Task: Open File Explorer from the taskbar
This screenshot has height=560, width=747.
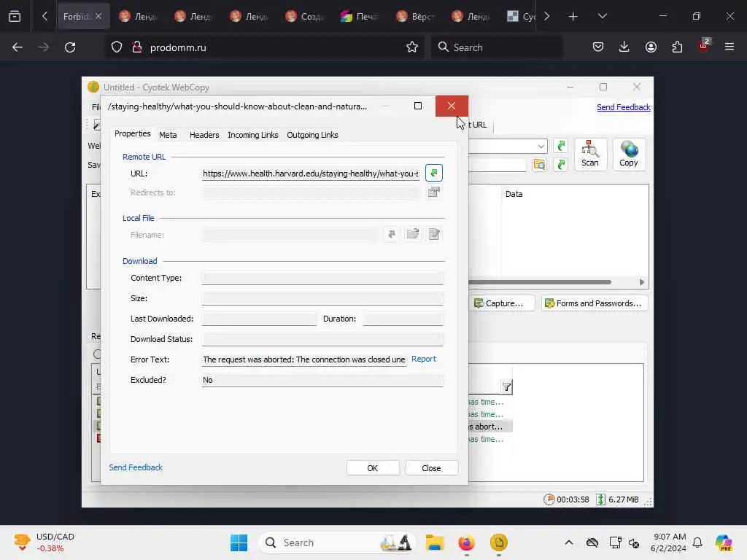Action: point(435,542)
